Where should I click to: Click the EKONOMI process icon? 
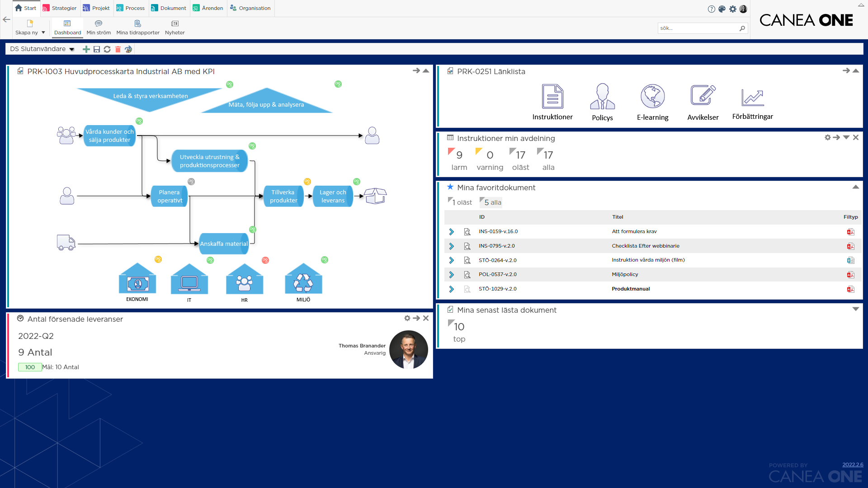137,280
